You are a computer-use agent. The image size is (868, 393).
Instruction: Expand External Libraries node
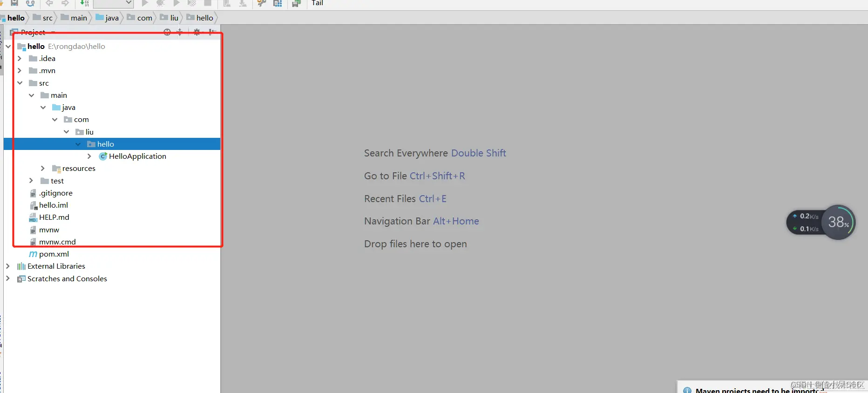coord(8,266)
